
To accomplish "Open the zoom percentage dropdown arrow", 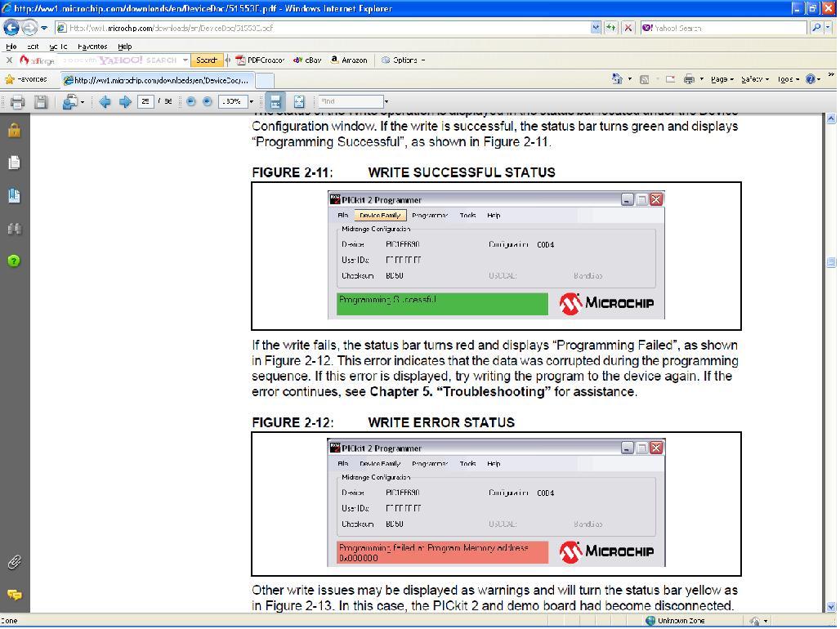I will 251,101.
